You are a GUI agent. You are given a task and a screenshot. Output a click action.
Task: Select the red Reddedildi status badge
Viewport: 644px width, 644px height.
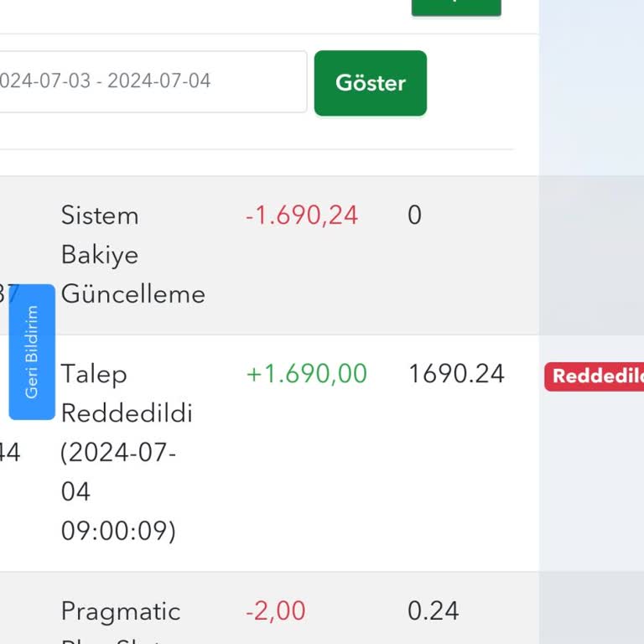(x=594, y=377)
